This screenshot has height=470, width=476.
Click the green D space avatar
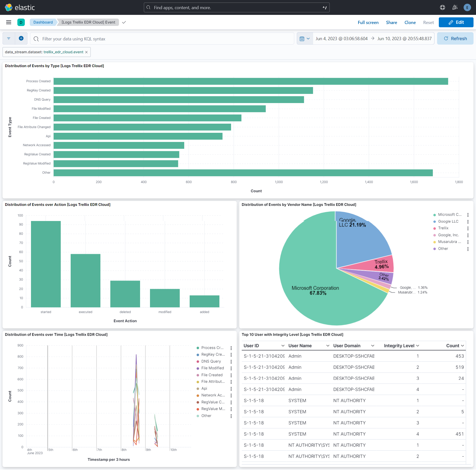pos(21,22)
